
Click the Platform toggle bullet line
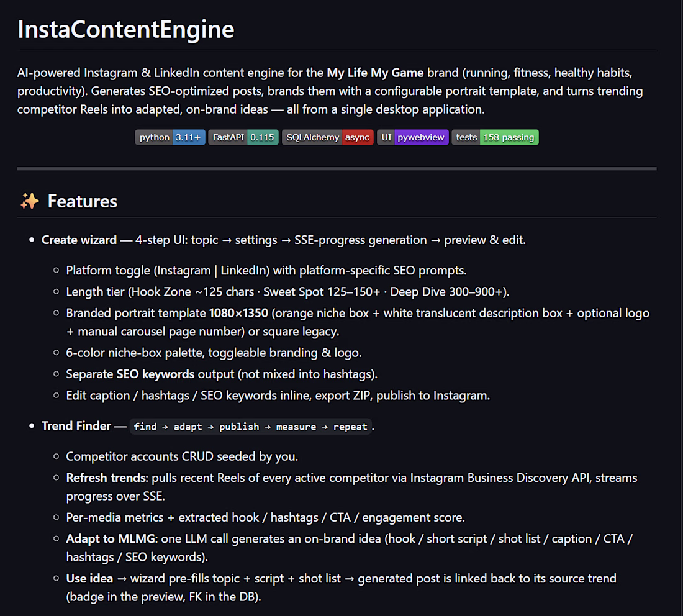pyautogui.click(x=266, y=271)
